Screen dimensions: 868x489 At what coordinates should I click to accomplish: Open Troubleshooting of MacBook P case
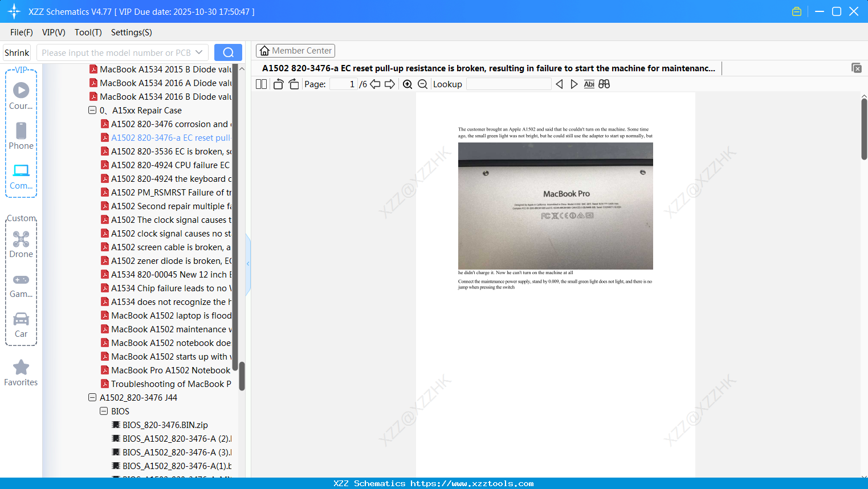click(166, 384)
